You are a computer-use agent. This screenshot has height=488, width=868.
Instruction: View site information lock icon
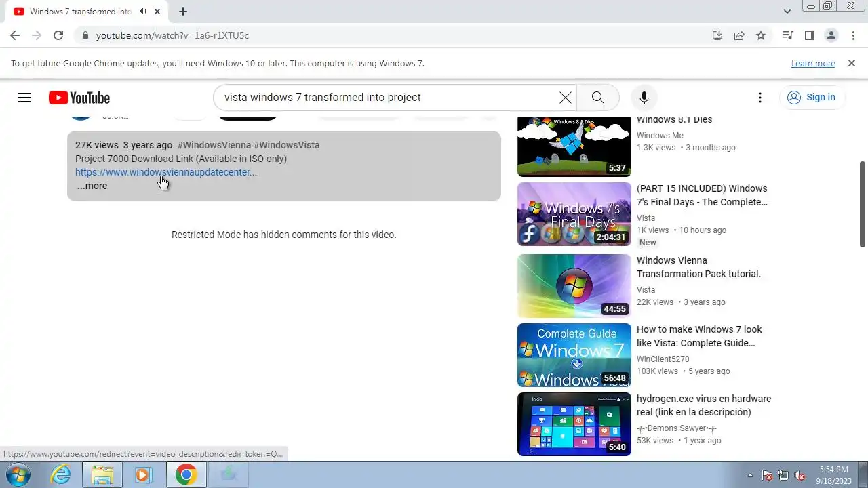pos(85,35)
